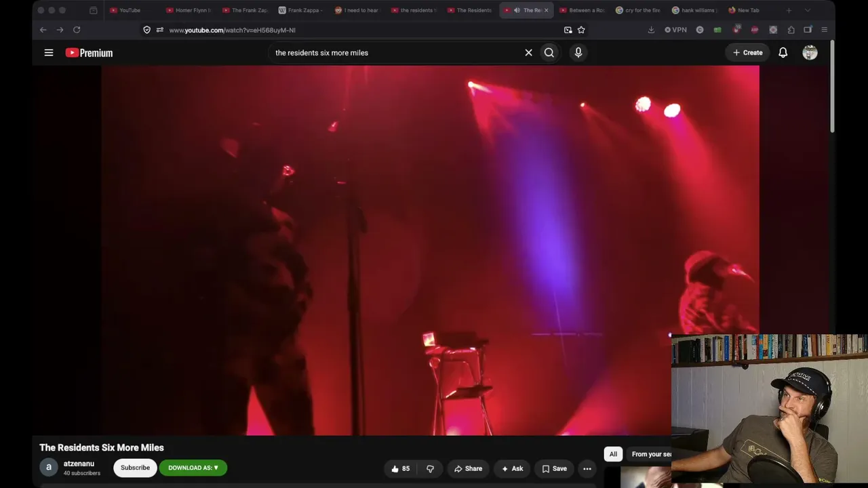
Task: Go forward with browser forward arrow
Action: (60, 30)
